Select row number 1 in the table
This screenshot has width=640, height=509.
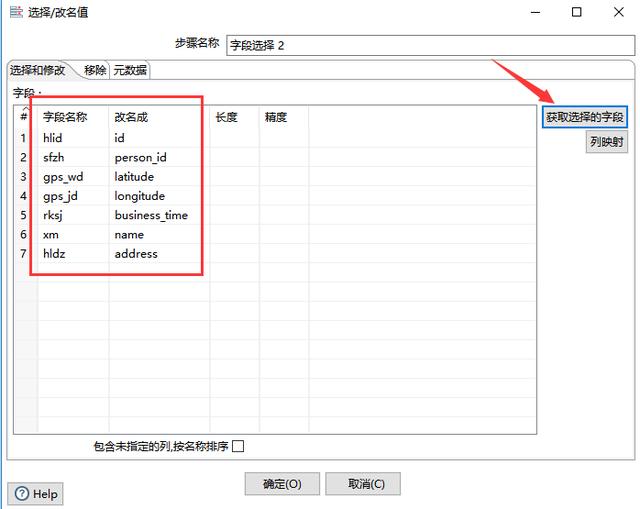[24, 138]
